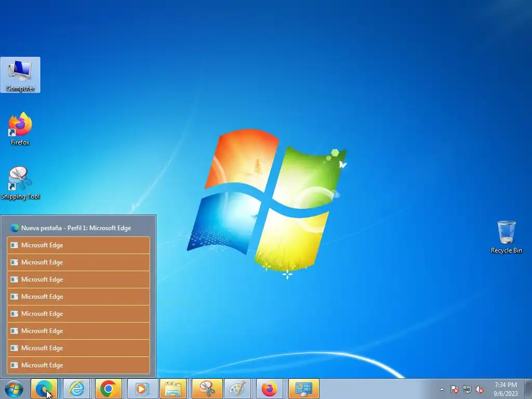Open the network status tray icon
Viewport: 532px width, 399px height.
pos(467,389)
